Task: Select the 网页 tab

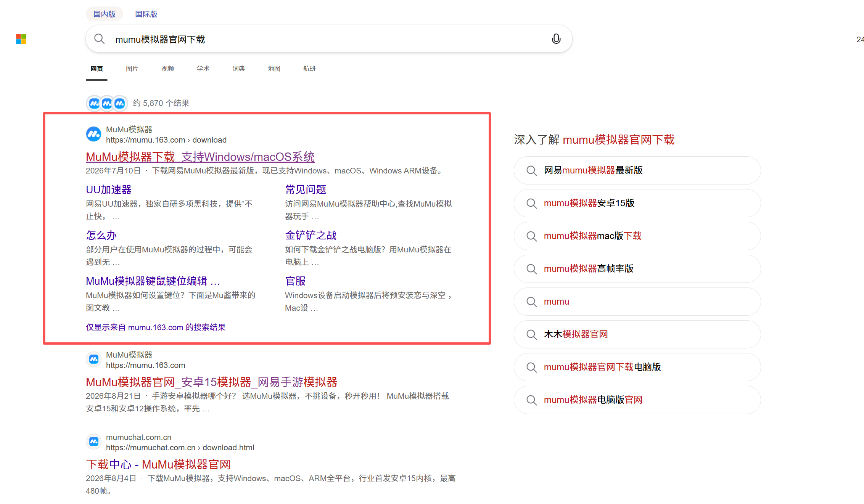Action: tap(97, 69)
